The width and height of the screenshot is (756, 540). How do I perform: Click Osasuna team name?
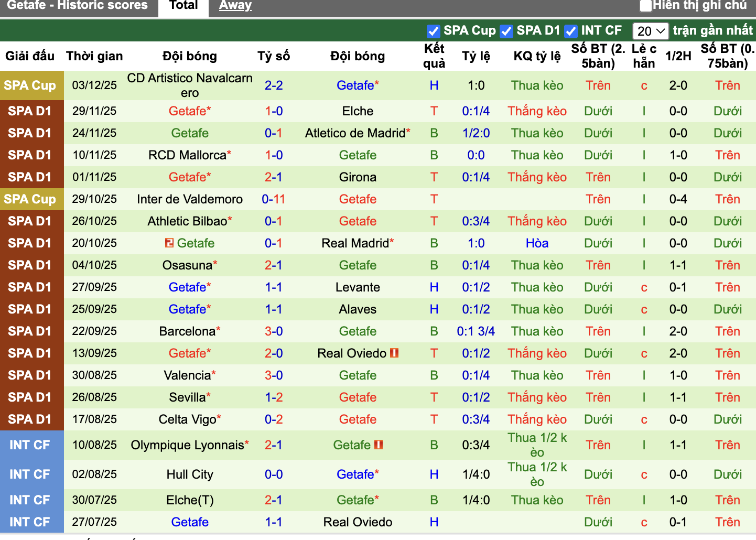click(187, 265)
